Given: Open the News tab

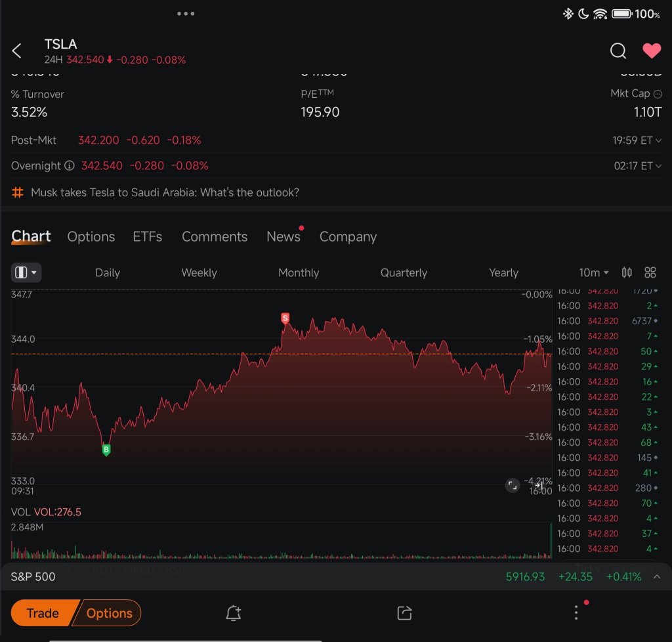Looking at the screenshot, I should pos(283,236).
